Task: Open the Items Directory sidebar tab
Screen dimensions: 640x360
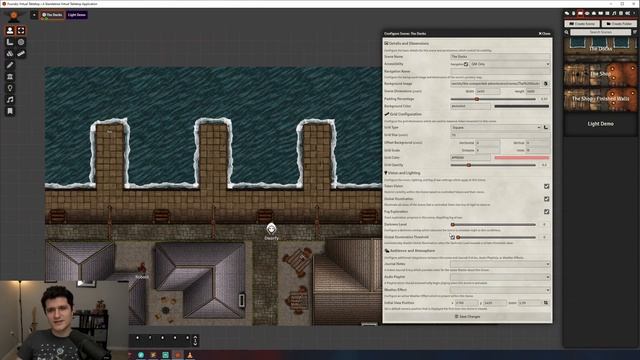Action: pyautogui.click(x=593, y=13)
